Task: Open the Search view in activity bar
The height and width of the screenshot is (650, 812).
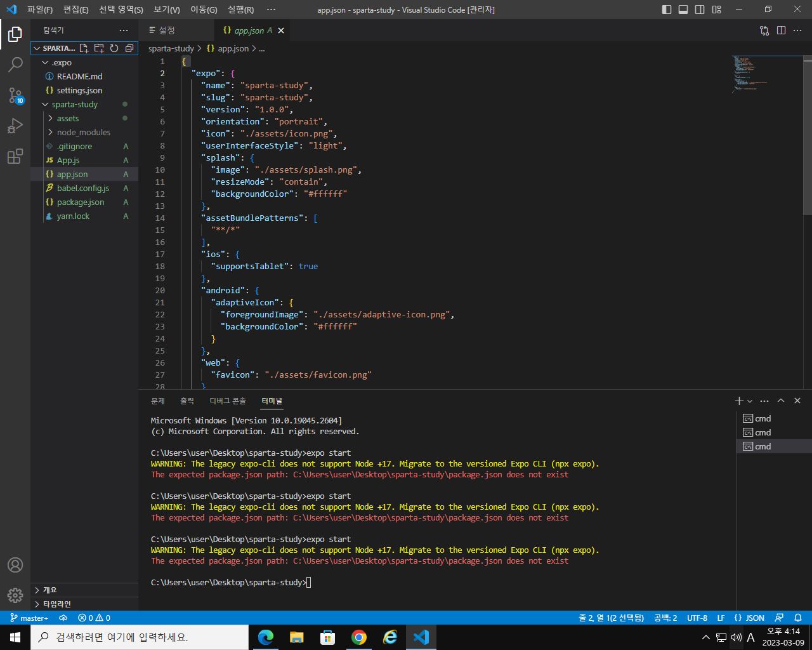Action: pos(15,65)
